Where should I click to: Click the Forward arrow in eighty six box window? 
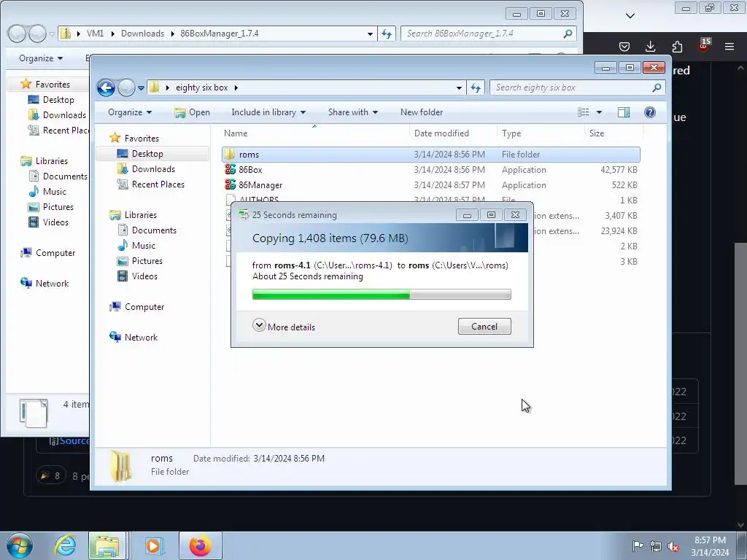126,87
